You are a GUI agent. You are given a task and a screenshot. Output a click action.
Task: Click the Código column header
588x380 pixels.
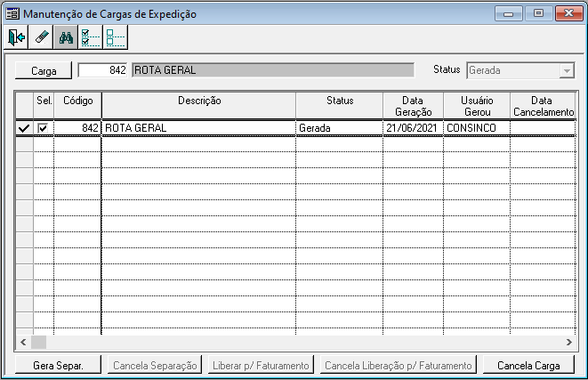(x=77, y=106)
